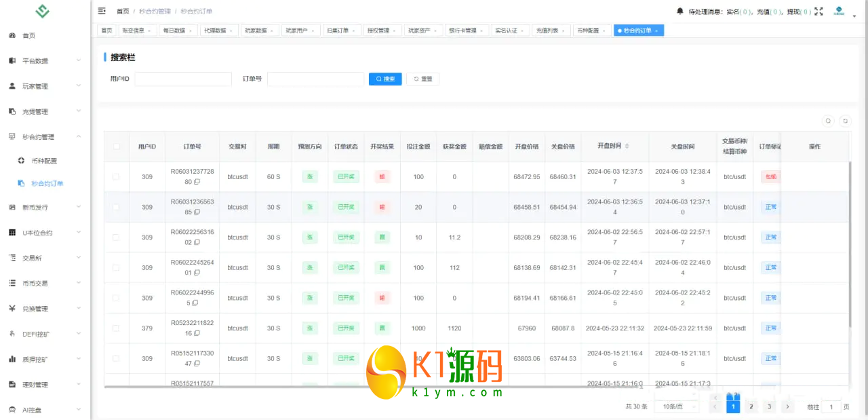Open the user avatar dropdown menu
Viewport: 868px width, 420px height.
[x=840, y=12]
